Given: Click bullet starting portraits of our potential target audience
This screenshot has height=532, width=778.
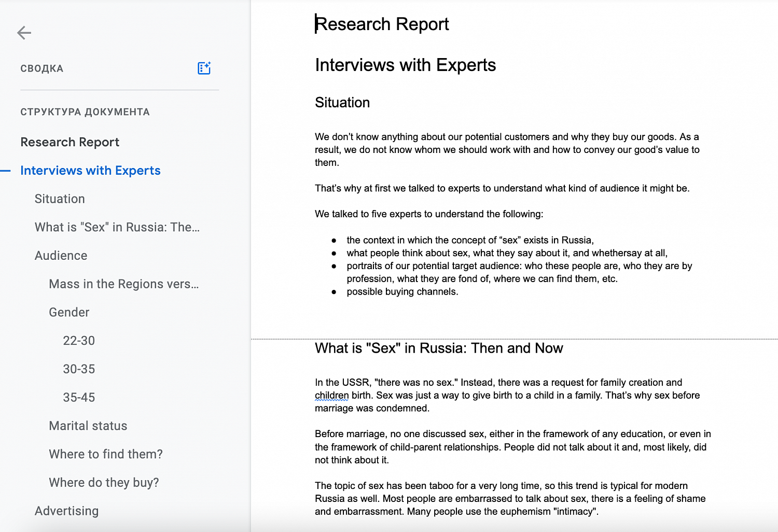Looking at the screenshot, I should pos(519,272).
